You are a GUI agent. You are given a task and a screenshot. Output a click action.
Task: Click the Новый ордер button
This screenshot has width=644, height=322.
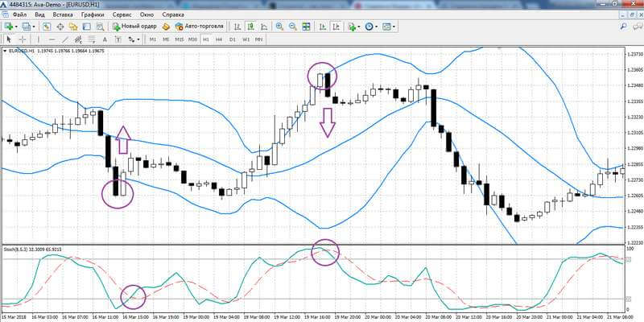[134, 27]
